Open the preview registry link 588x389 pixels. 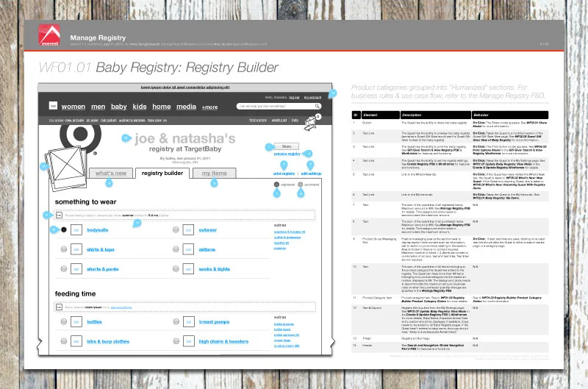287,154
